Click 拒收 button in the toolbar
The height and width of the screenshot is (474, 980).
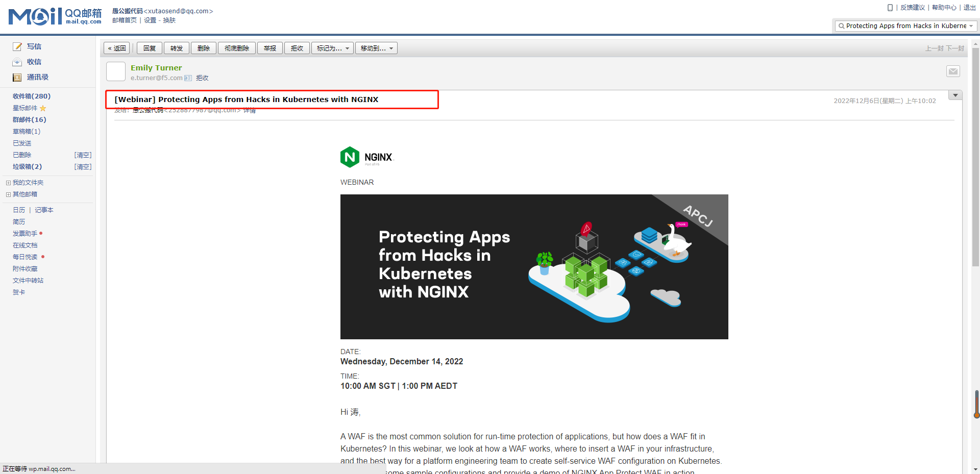pyautogui.click(x=297, y=48)
